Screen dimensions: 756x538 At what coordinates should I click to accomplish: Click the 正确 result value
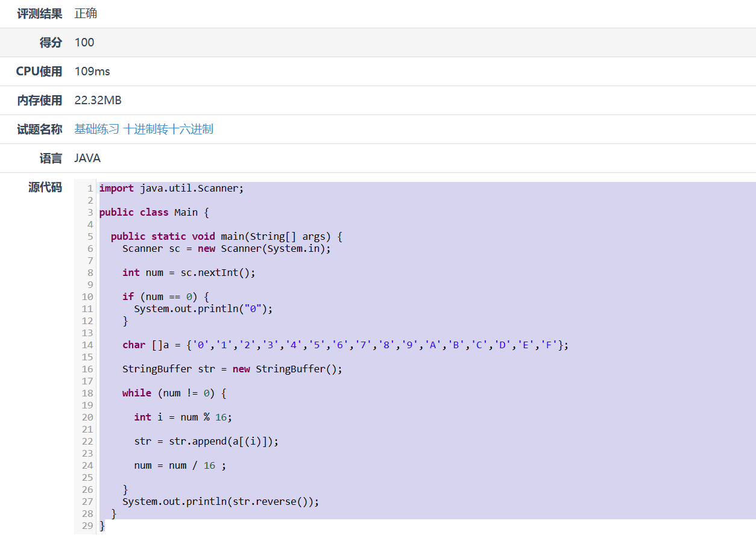coord(86,14)
